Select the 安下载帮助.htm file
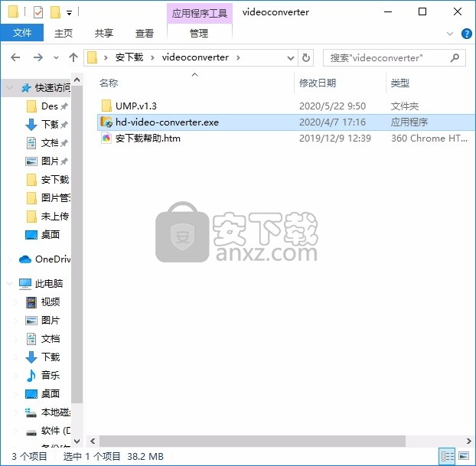Screen dimensions: 476x466 (x=285, y=138)
